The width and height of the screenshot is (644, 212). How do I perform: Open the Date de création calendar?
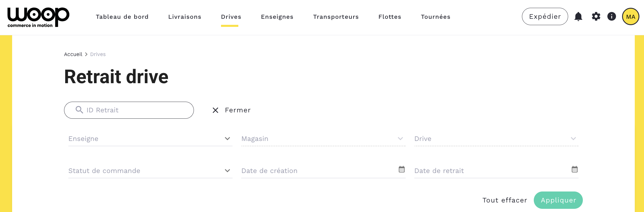tap(401, 169)
